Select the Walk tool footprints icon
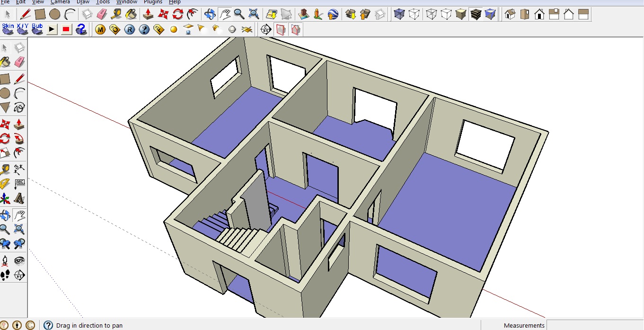The height and width of the screenshot is (330, 644). 5,275
